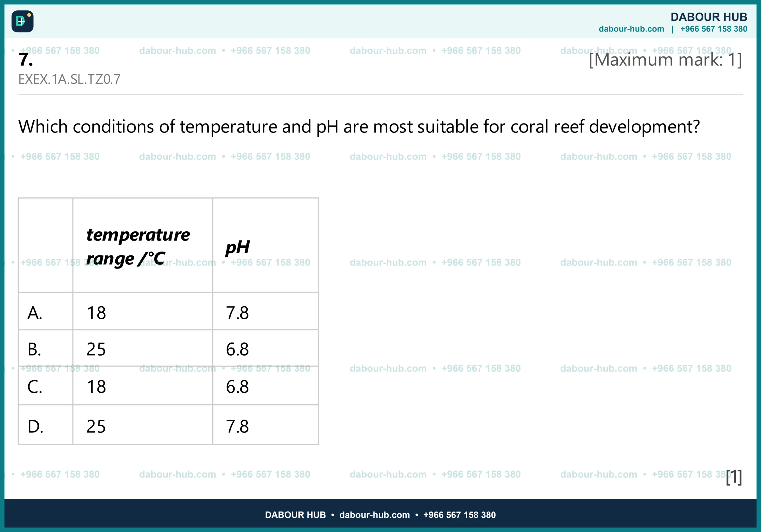Click temperature 25 in row B
Image resolution: width=761 pixels, height=532 pixels.
(96, 349)
